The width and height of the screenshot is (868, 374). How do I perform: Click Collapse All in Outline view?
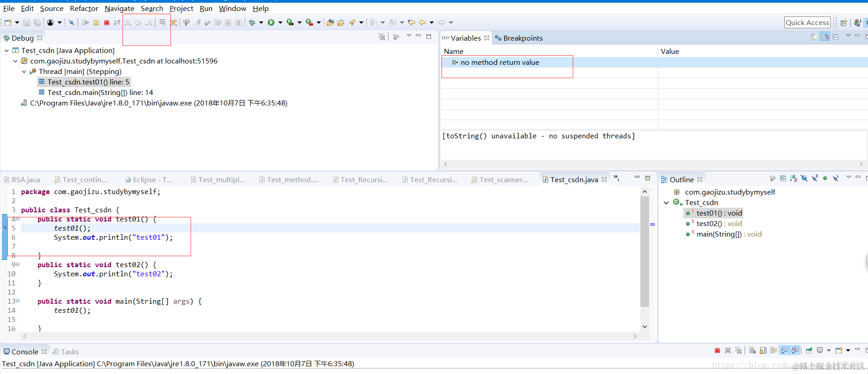(783, 179)
